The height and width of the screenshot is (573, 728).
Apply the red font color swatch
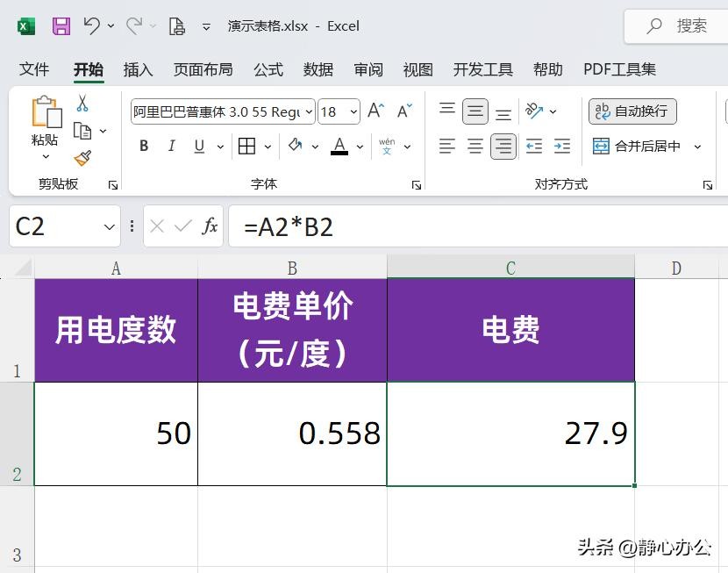[339, 147]
